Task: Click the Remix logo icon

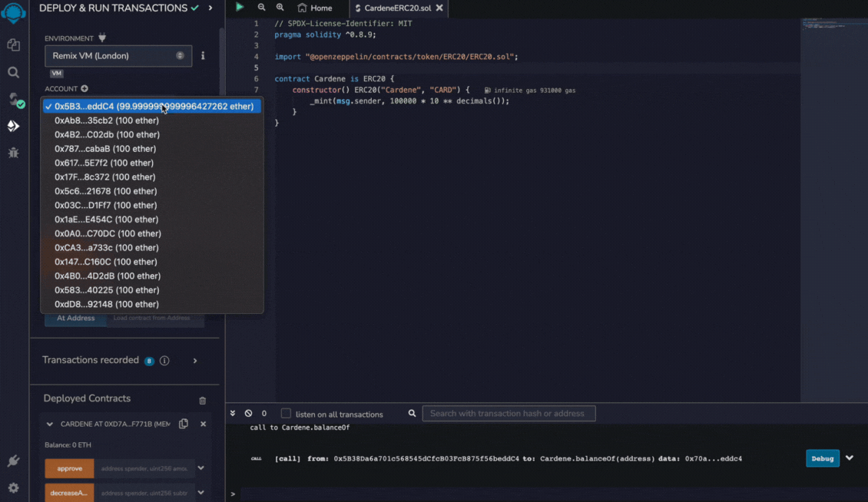Action: 13,12
